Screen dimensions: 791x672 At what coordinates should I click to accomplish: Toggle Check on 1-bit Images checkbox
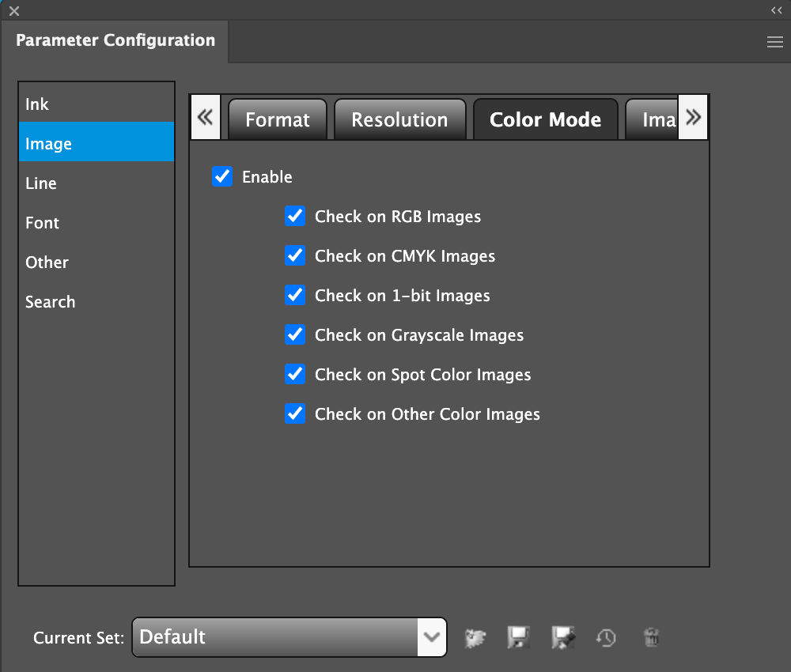(x=295, y=295)
